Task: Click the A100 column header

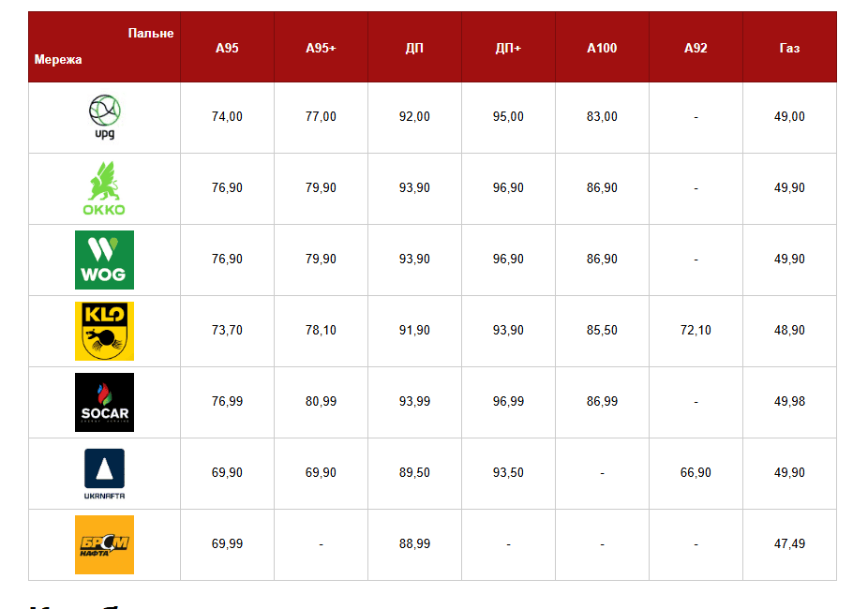Action: coord(602,48)
